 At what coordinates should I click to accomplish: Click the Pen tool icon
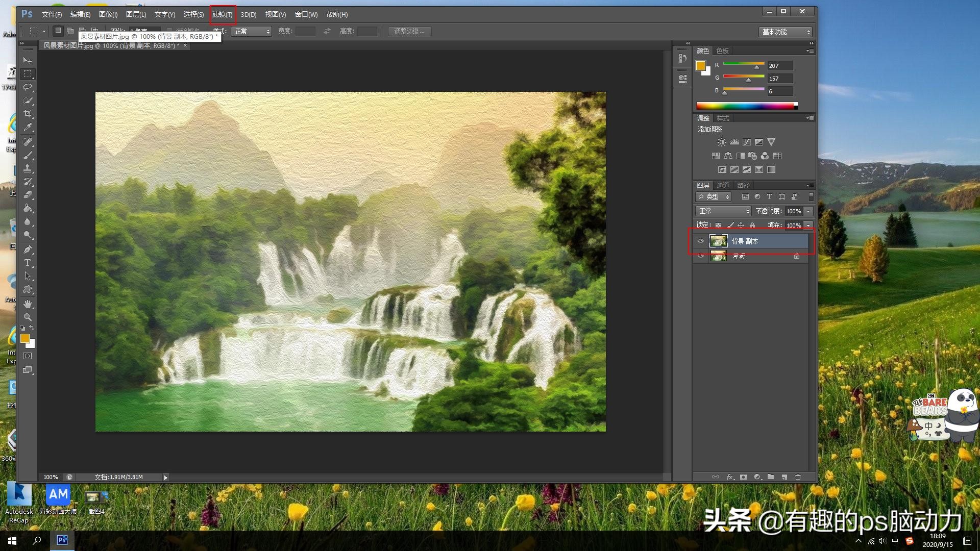(28, 249)
